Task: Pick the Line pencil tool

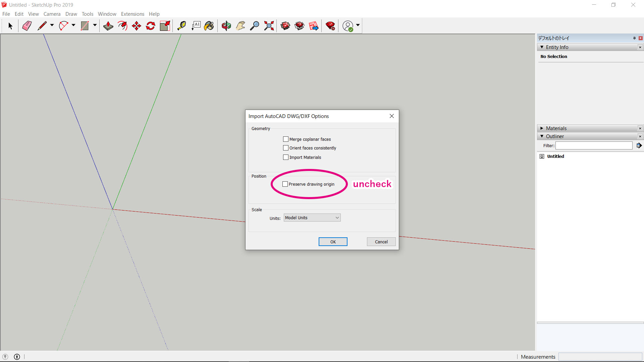Action: (42, 26)
